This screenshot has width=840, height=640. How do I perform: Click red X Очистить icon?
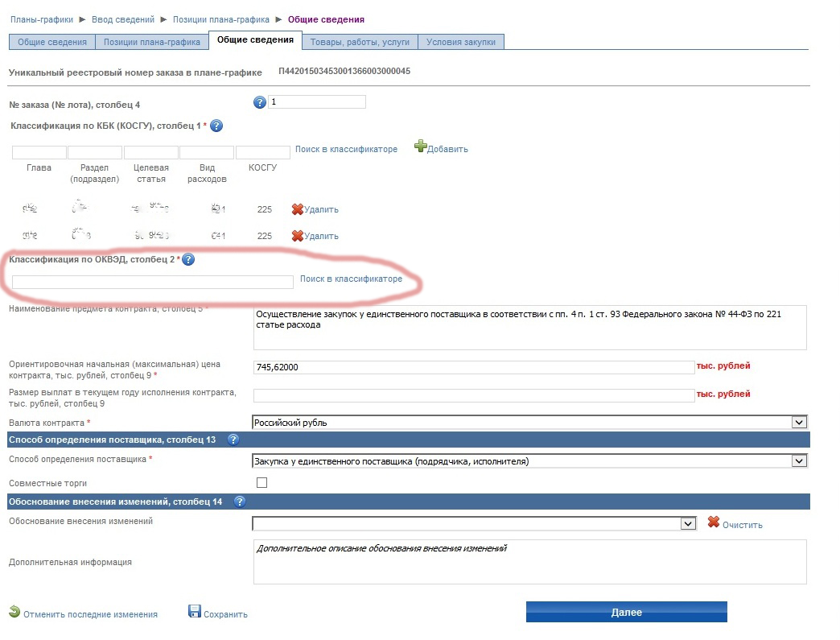tap(713, 523)
